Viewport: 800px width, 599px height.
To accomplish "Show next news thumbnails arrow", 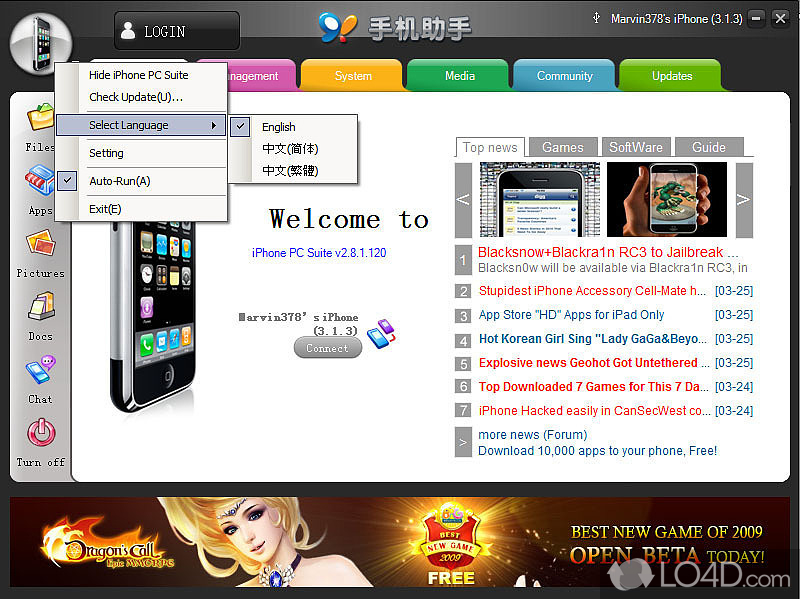I will point(744,199).
